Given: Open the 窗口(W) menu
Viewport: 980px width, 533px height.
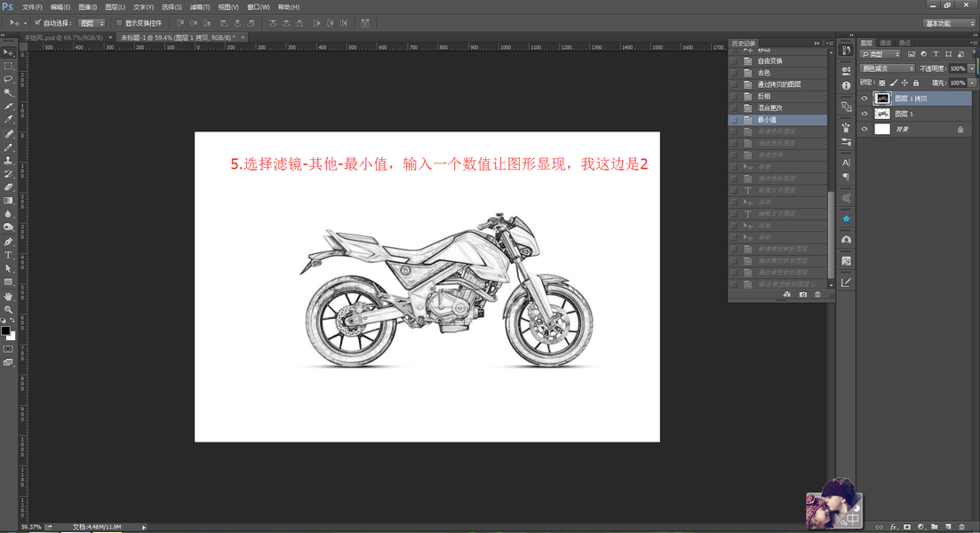Looking at the screenshot, I should [x=259, y=7].
